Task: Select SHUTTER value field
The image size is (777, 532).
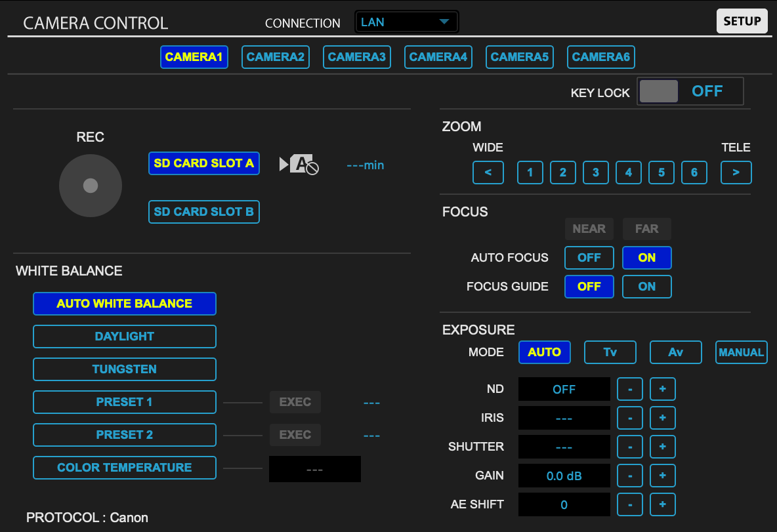Action: [x=564, y=447]
